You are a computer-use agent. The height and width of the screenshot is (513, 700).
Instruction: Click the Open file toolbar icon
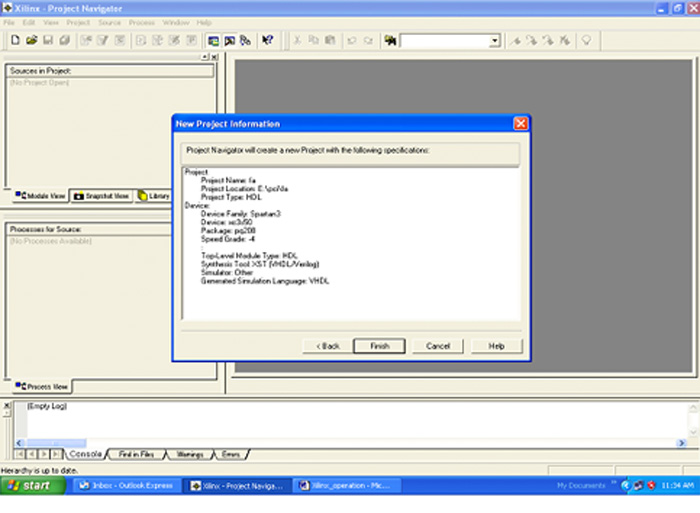click(31, 40)
